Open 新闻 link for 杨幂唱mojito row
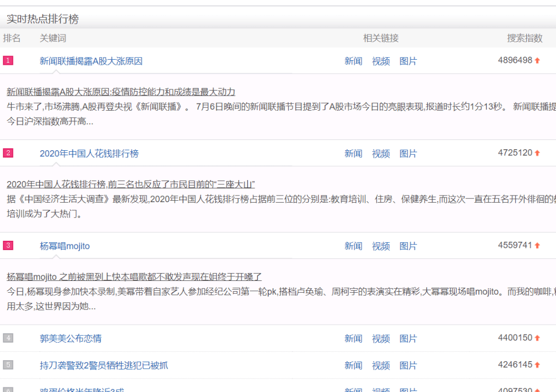Viewport: 556px width, 392px height. (x=353, y=246)
